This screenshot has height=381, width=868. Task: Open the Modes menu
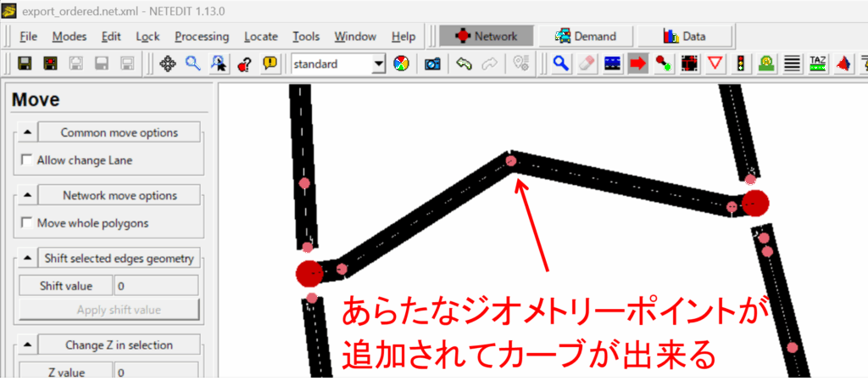(70, 36)
